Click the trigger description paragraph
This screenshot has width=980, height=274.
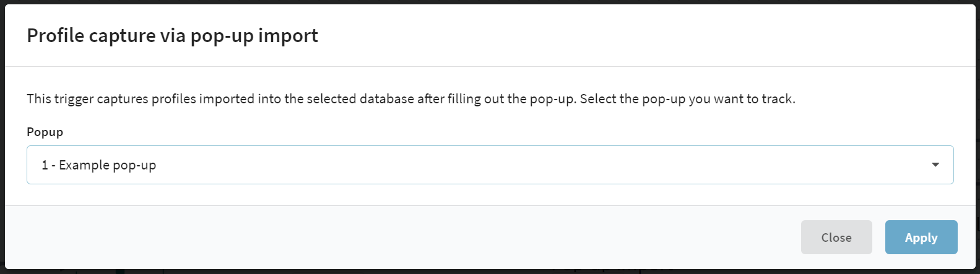[x=411, y=99]
